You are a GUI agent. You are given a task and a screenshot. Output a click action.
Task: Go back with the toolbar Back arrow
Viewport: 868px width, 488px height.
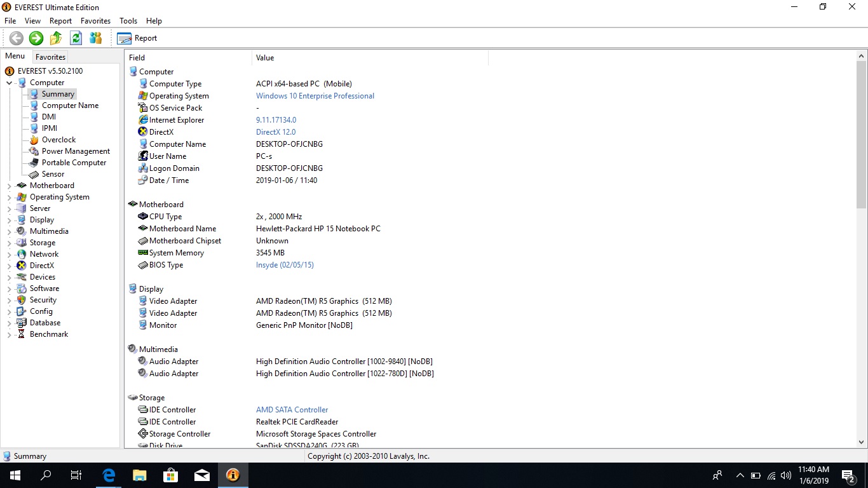[17, 38]
